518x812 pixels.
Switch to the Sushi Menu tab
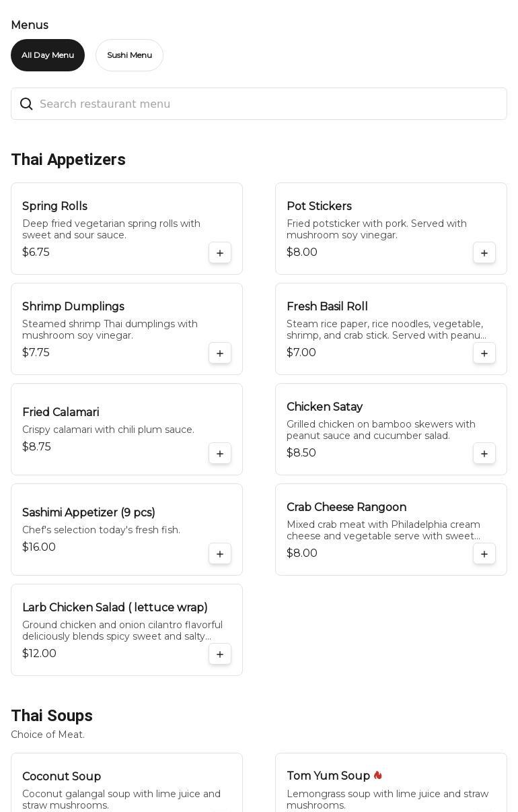tap(129, 55)
